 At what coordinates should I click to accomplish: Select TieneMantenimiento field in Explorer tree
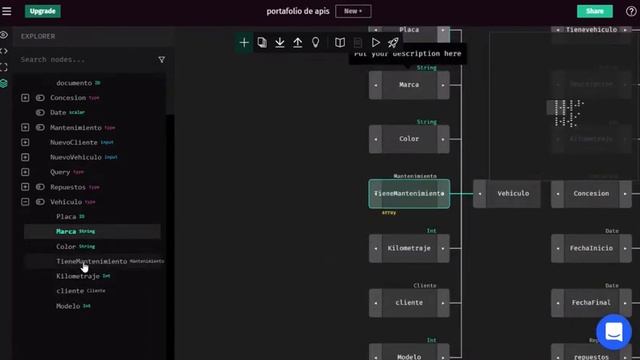(91, 261)
